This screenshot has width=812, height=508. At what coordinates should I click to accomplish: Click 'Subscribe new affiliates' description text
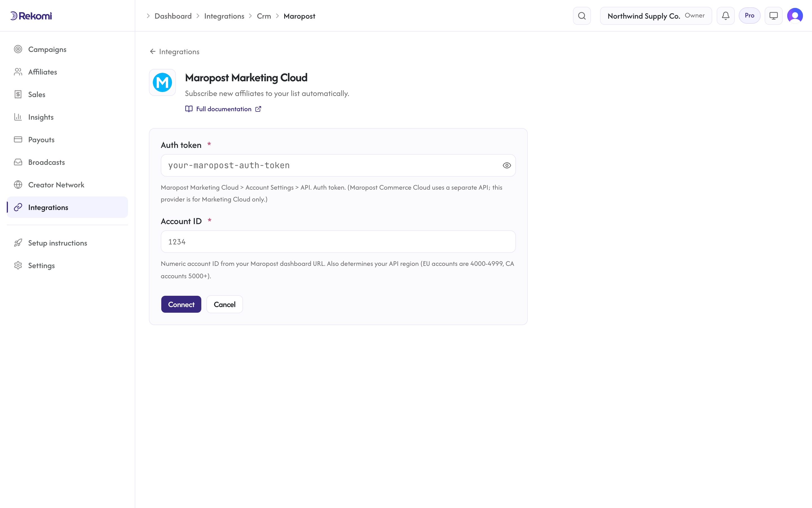click(x=267, y=93)
